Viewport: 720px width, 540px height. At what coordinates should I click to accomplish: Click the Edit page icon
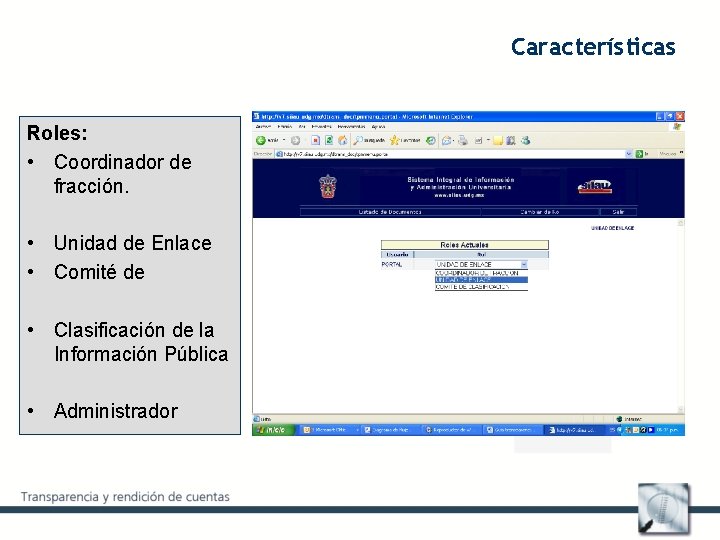pos(478,141)
